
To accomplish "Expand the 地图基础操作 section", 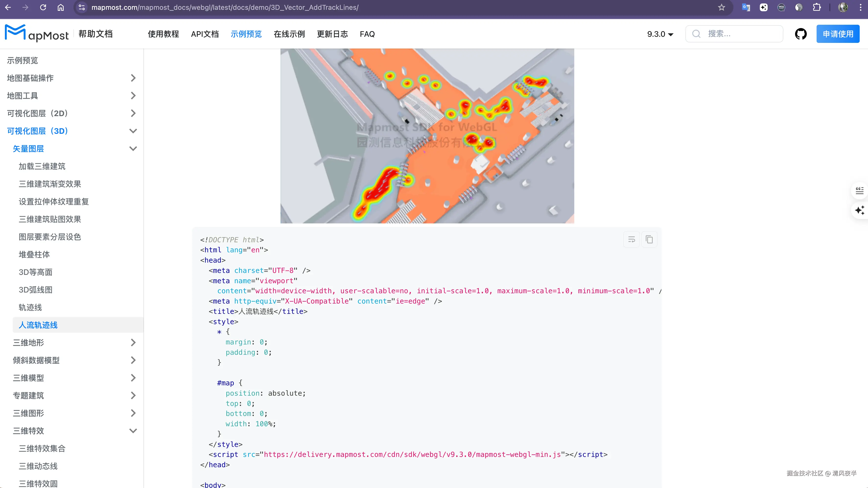I will (x=133, y=78).
